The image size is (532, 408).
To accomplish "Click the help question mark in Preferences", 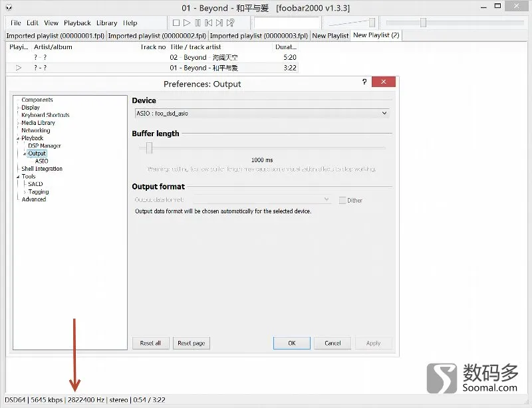I will [x=364, y=82].
